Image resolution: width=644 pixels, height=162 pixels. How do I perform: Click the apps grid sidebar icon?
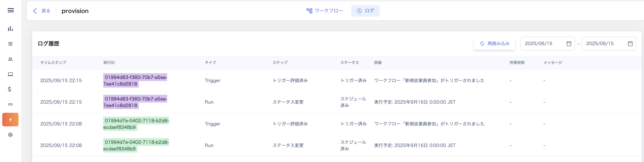10,44
